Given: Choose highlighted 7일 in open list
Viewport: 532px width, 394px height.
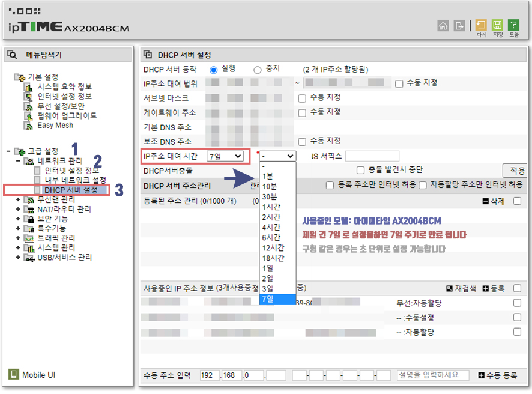Looking at the screenshot, I should click(277, 299).
